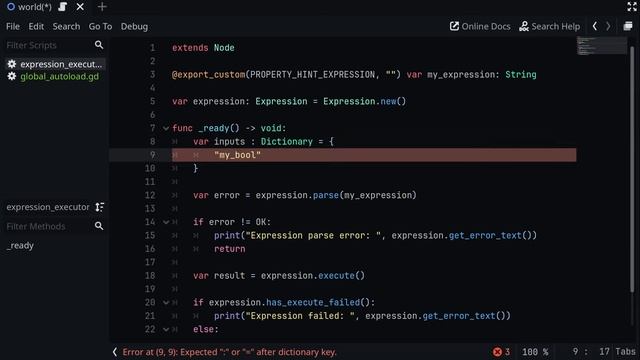Click the Filter Methods search icon
This screenshot has width=640, height=360.
point(99,226)
